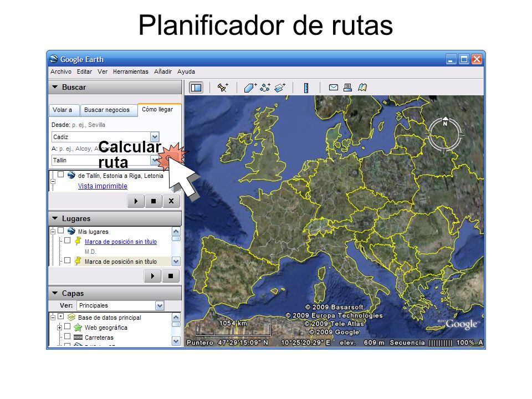This screenshot has height=399, width=532.
Task: Clear search results with X button
Action: click(x=171, y=201)
